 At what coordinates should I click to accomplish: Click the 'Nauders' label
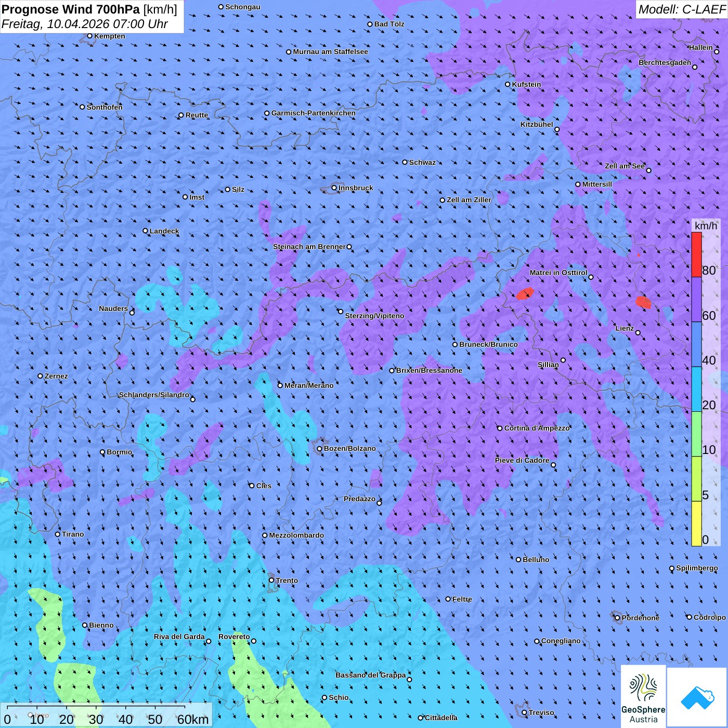coord(113,308)
